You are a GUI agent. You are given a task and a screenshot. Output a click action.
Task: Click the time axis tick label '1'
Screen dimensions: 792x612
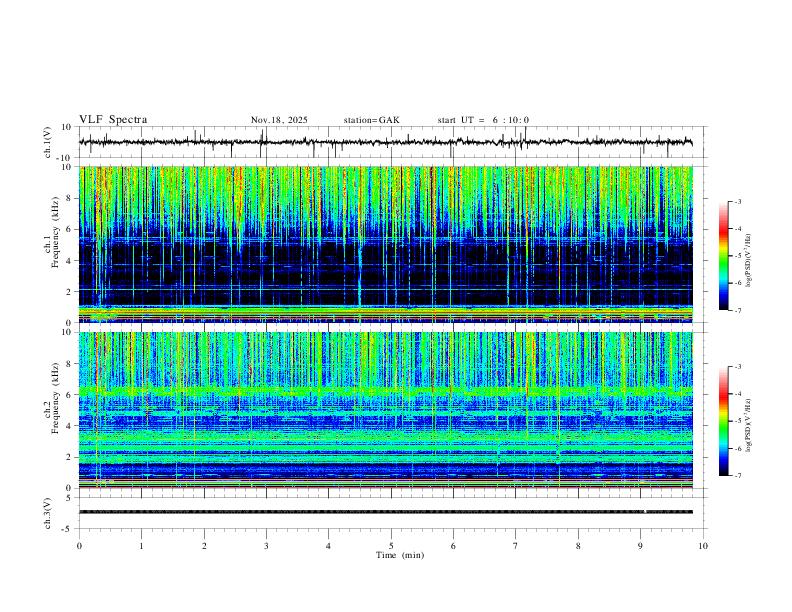coord(141,546)
